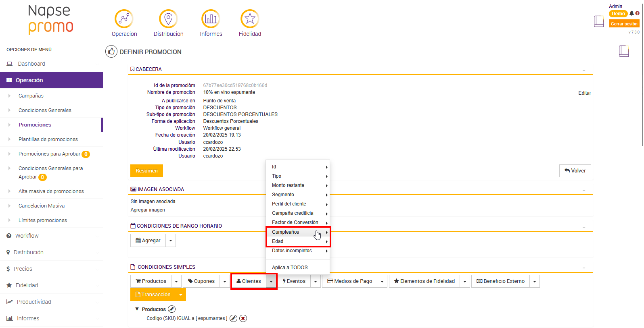
Task: Choose Monto restante menu entry
Action: pos(298,185)
